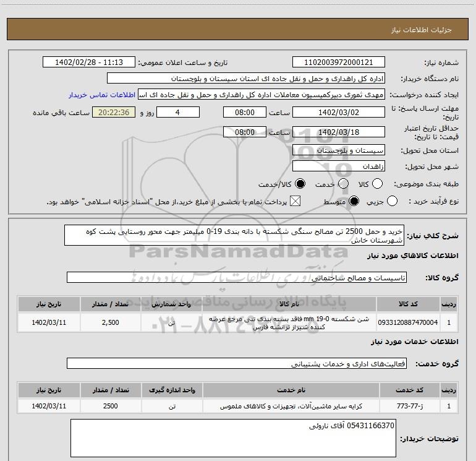The image size is (476, 461).
Task: Click the remaining days field showing 4
Action: click(x=178, y=112)
